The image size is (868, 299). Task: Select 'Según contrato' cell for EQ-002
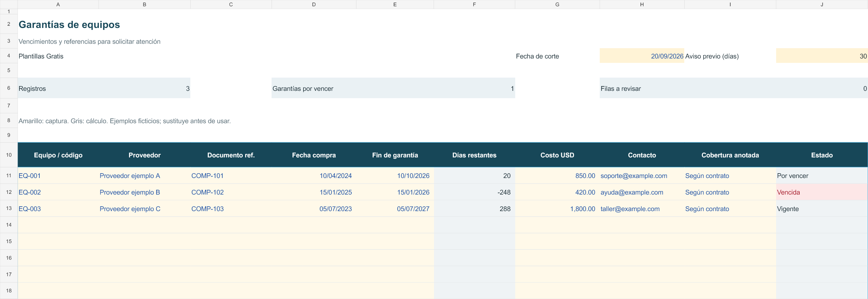tap(730, 192)
